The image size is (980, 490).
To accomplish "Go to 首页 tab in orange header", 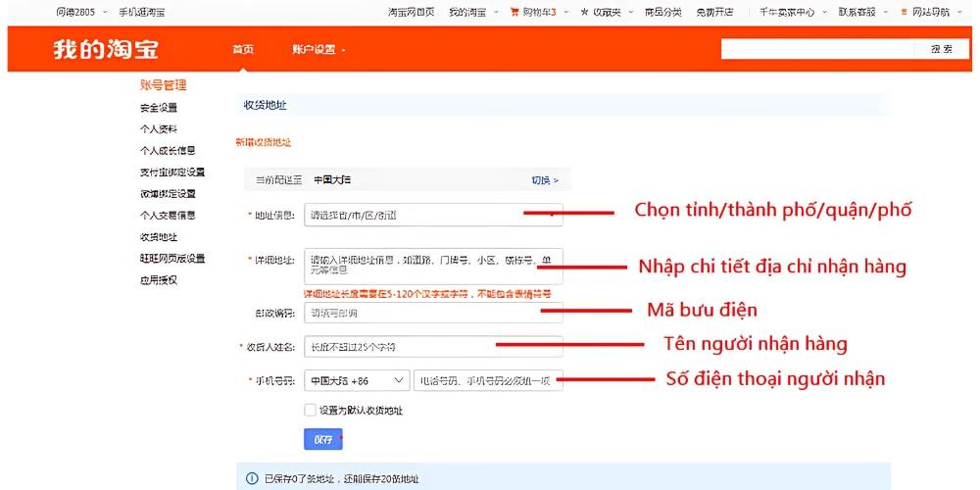I will [x=242, y=49].
